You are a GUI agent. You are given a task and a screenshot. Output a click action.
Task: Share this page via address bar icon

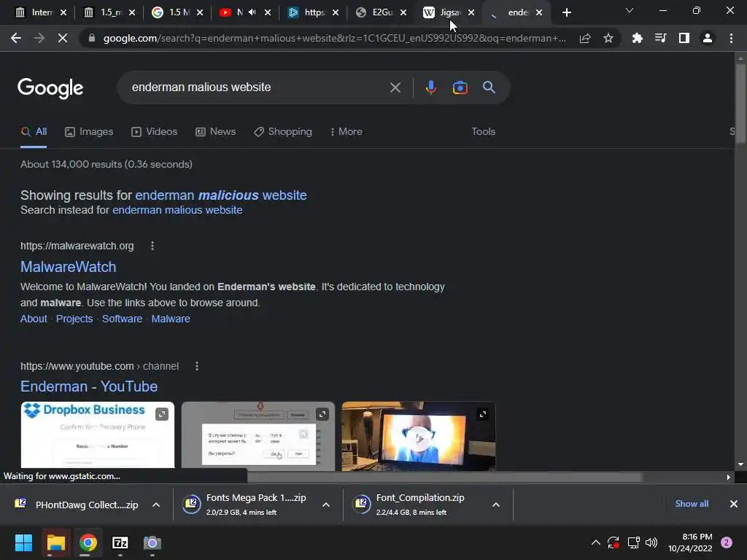tap(585, 38)
